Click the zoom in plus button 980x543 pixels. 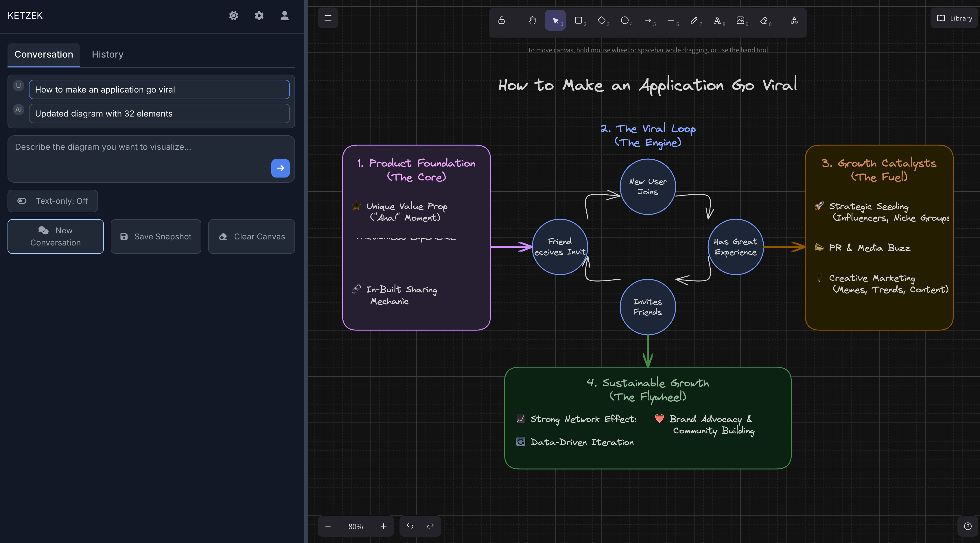pyautogui.click(x=383, y=526)
